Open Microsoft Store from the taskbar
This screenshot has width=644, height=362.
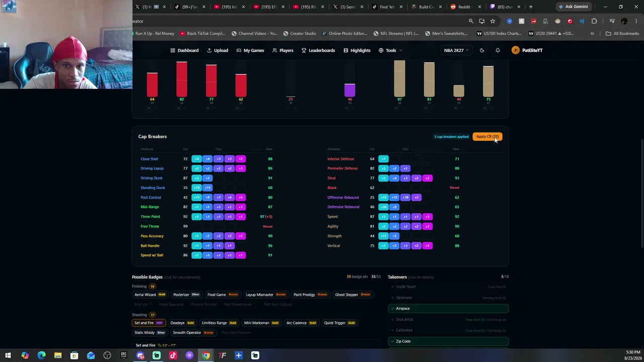click(x=74, y=355)
